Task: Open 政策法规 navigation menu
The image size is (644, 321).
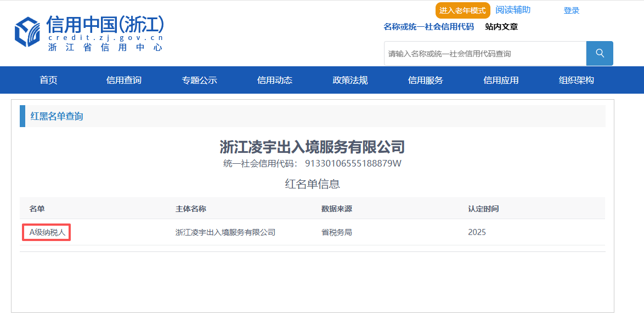Action: (350, 81)
